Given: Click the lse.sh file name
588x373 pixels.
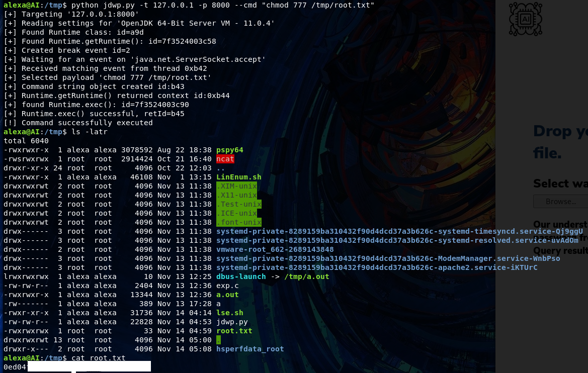Looking at the screenshot, I should (229, 313).
